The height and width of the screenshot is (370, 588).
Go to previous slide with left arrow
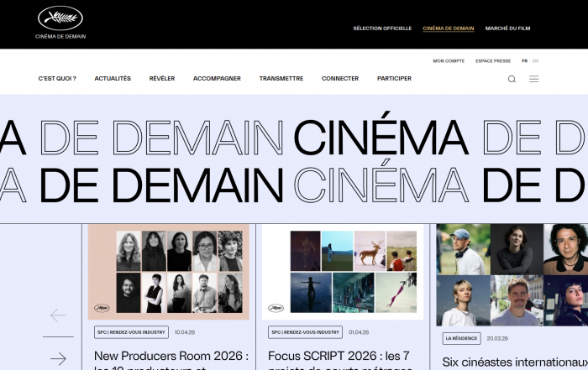58,315
